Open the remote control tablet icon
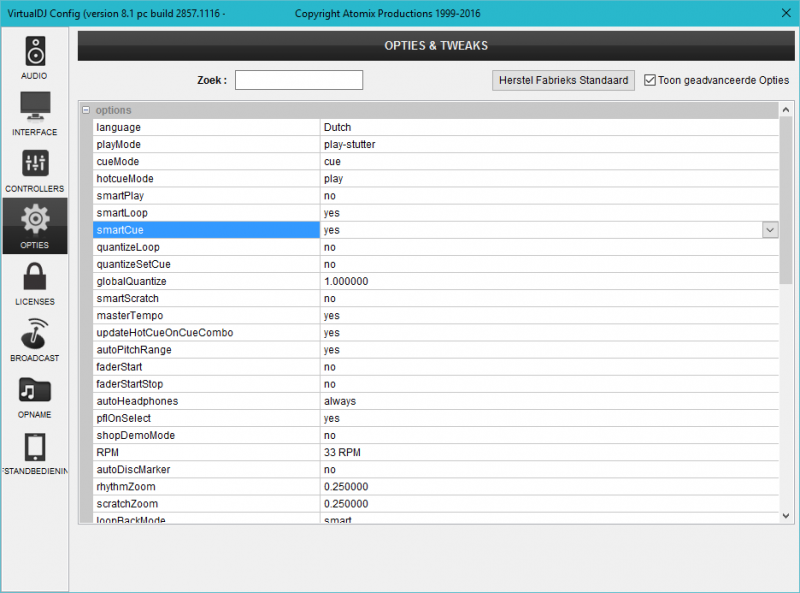The height and width of the screenshot is (593, 800). coord(35,447)
